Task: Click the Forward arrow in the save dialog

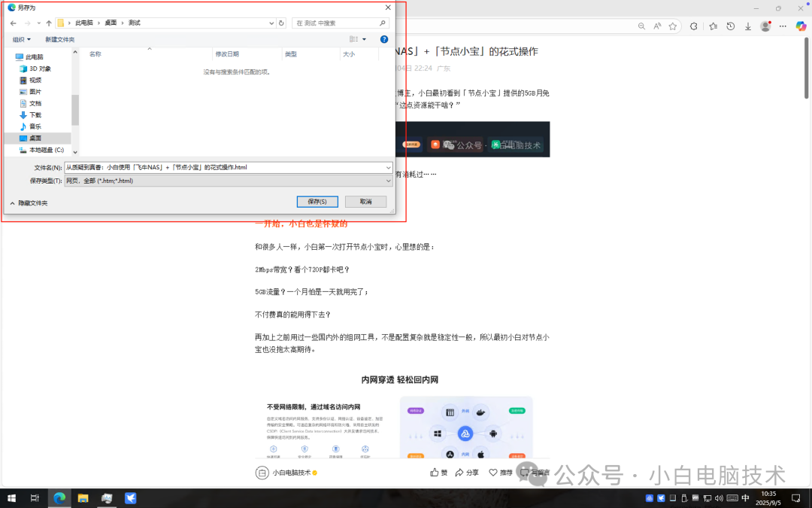Action: [x=28, y=23]
